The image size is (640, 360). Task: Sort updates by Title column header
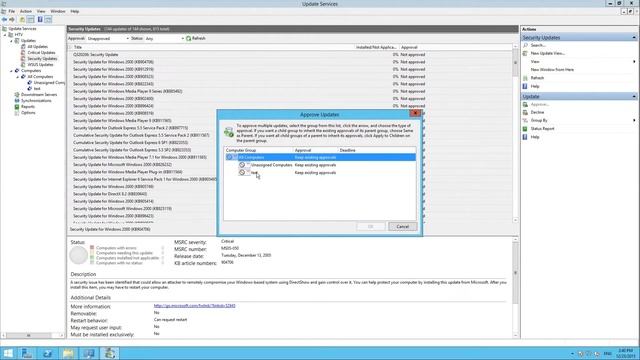[x=212, y=47]
